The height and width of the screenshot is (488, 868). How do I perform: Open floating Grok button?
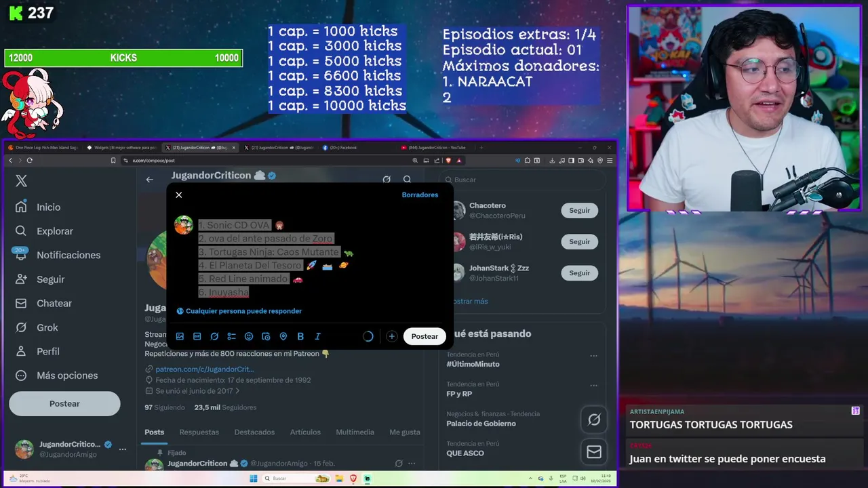coord(594,420)
